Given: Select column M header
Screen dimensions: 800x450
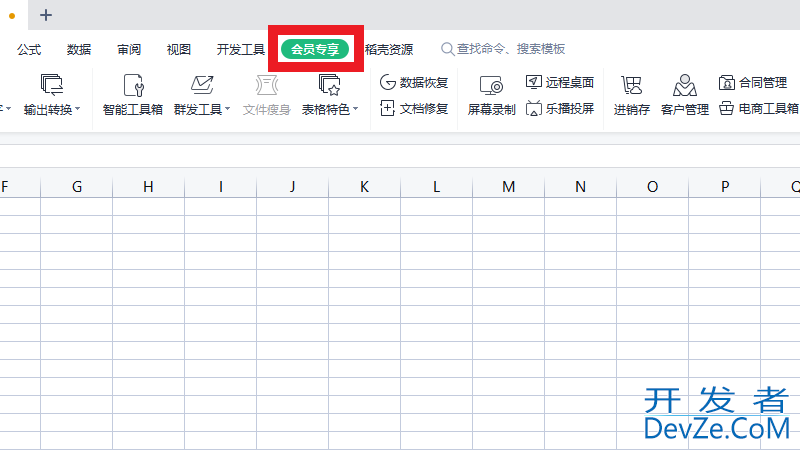Looking at the screenshot, I should point(508,187).
